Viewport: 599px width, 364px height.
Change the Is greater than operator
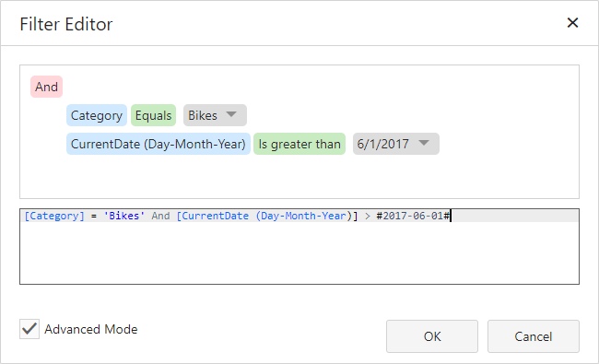[299, 144]
